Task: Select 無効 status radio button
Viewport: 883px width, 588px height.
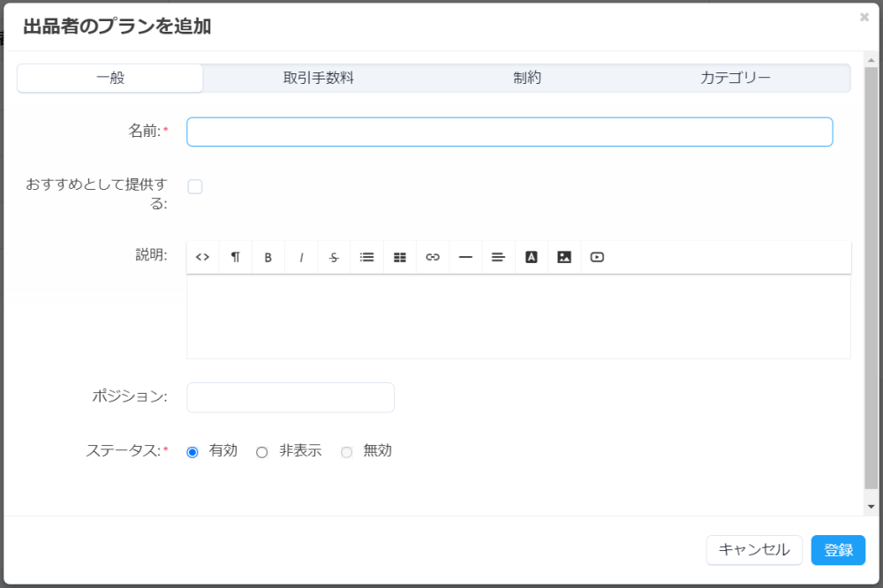Action: pos(347,452)
